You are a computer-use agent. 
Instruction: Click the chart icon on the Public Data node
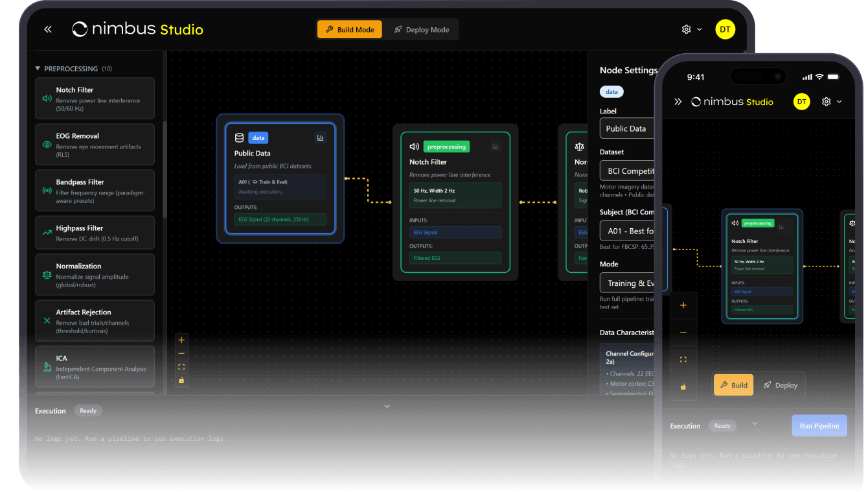pos(321,137)
